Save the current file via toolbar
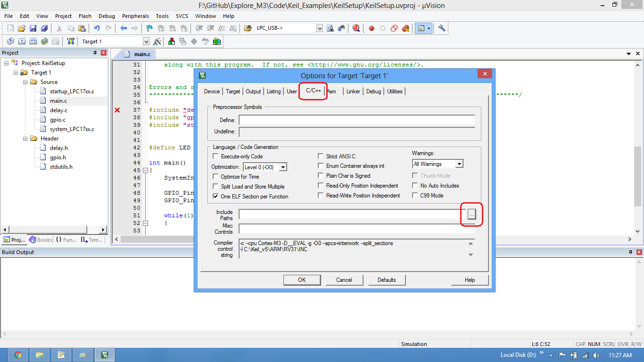 tap(33, 28)
